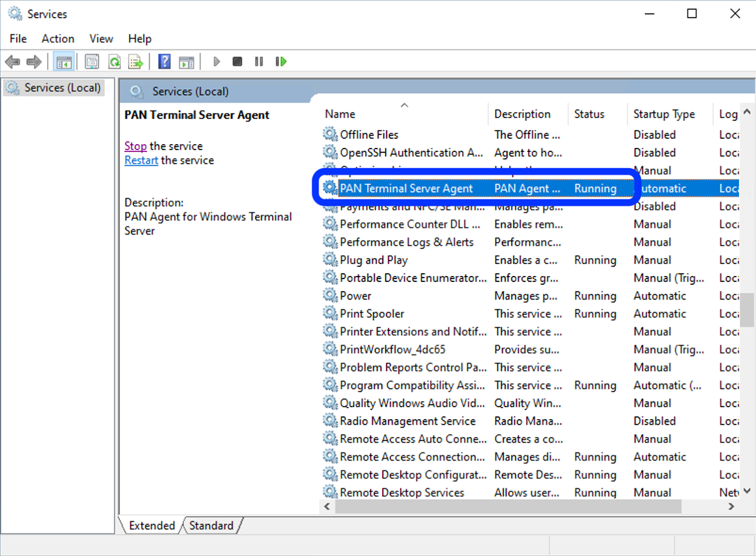
Task: Export the services list
Action: (x=136, y=61)
